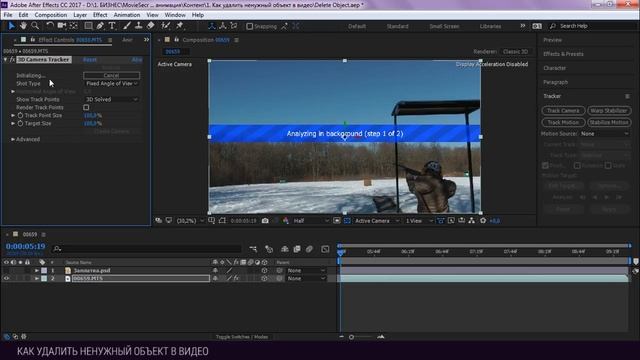640x360 pixels.
Task: Click label color swatch of layer 1
Action: coord(44,270)
